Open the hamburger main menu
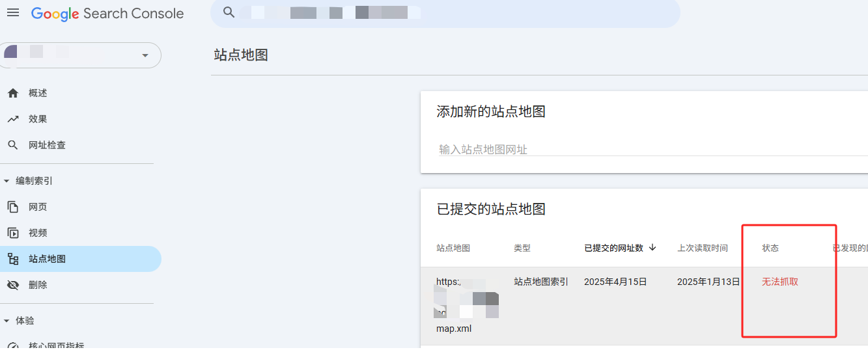 (13, 13)
